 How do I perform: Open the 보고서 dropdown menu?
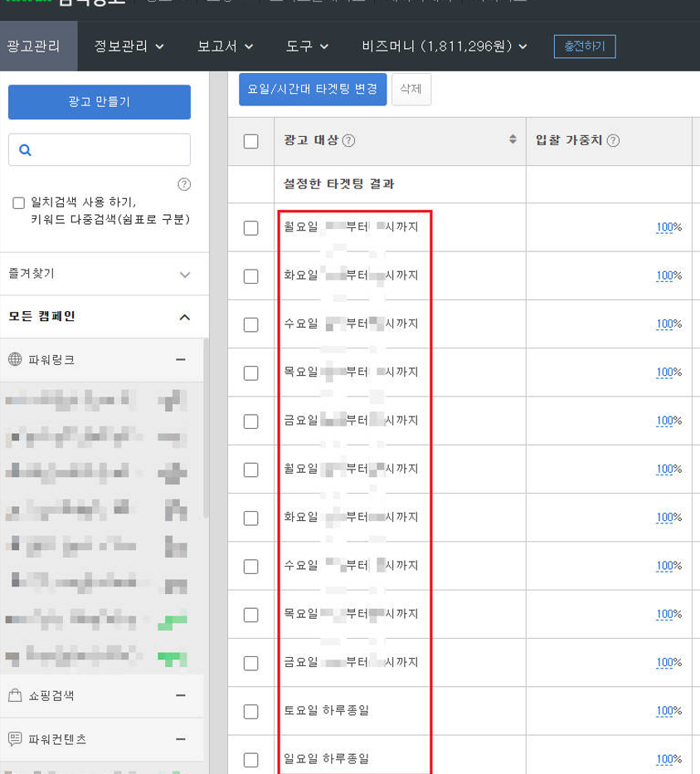[x=225, y=46]
